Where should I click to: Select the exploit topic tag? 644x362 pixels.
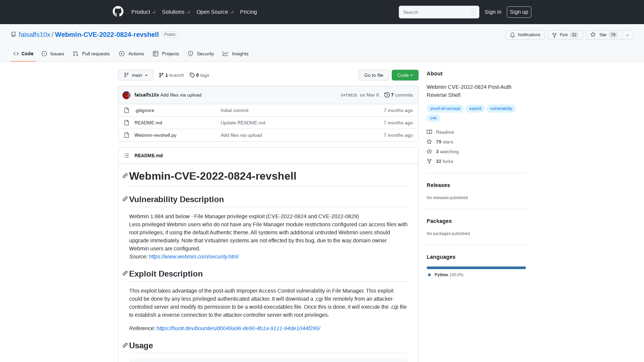pyautogui.click(x=475, y=109)
